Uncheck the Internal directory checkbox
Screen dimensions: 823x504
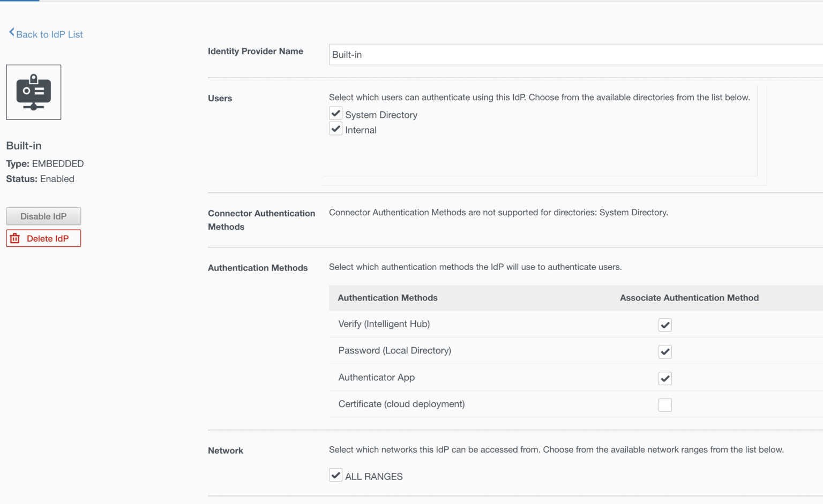335,128
